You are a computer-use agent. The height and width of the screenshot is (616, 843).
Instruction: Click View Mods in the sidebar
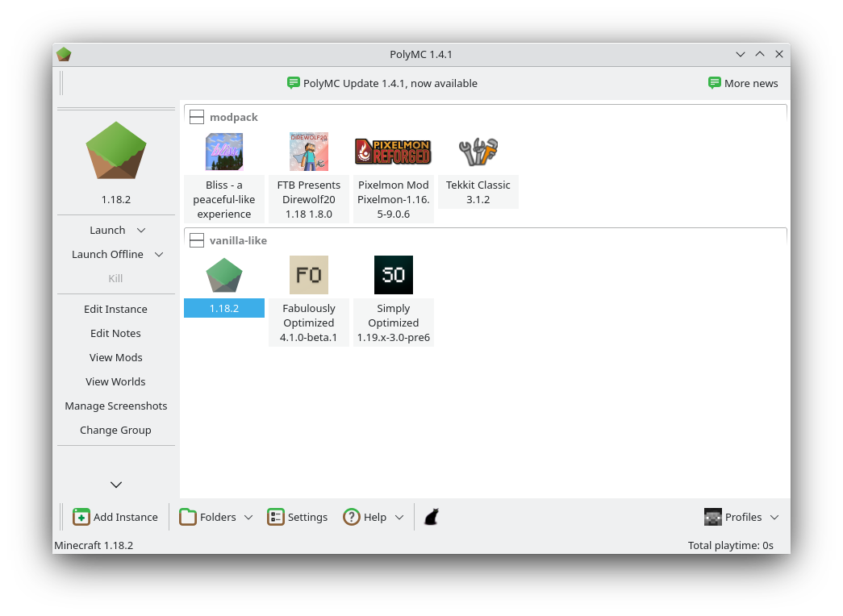(x=115, y=357)
